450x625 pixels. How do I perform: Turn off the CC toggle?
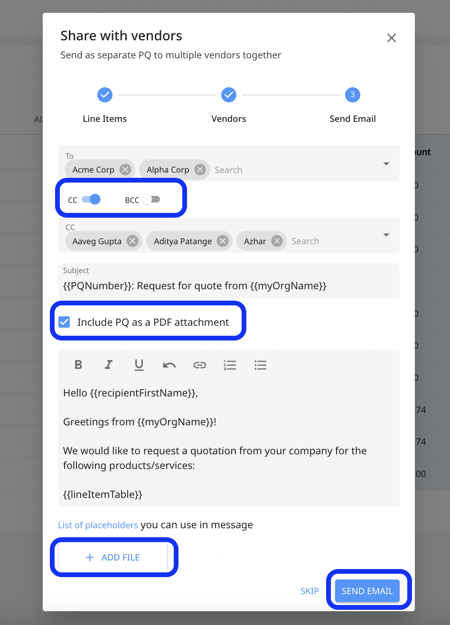(x=91, y=199)
